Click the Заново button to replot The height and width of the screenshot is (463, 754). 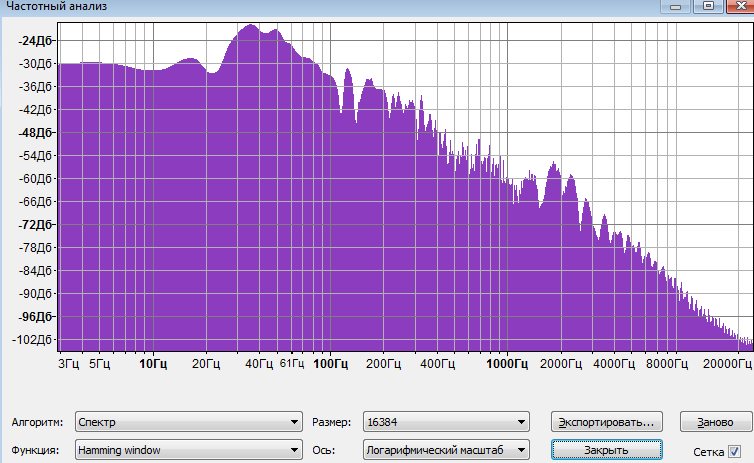click(716, 422)
